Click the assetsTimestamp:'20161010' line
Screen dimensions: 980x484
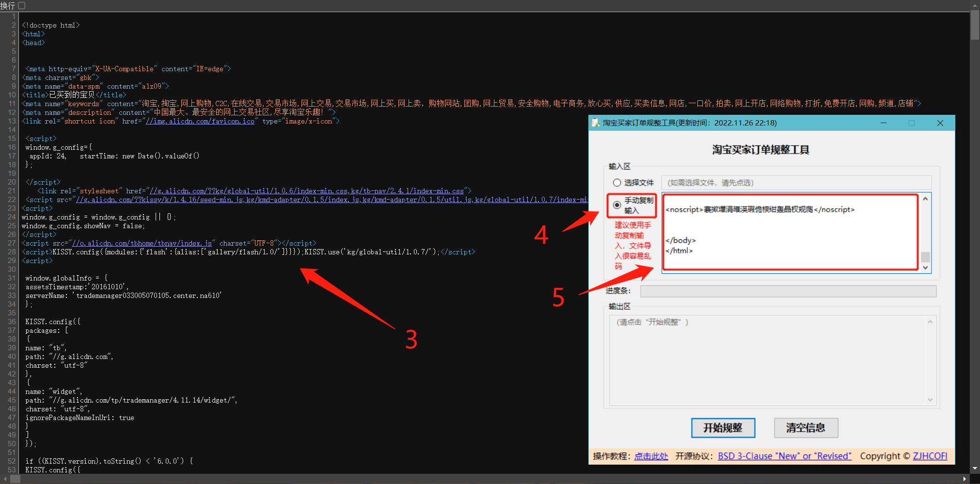(77, 287)
